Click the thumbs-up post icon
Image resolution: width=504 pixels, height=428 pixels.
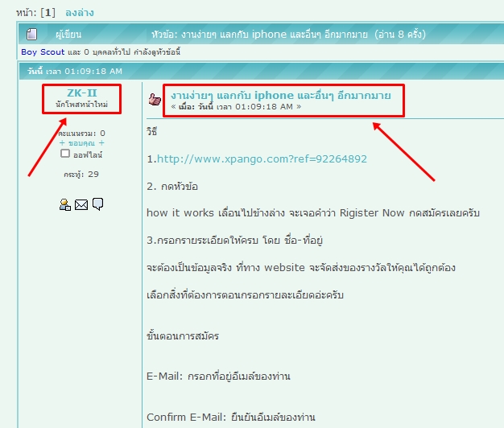pyautogui.click(x=155, y=100)
